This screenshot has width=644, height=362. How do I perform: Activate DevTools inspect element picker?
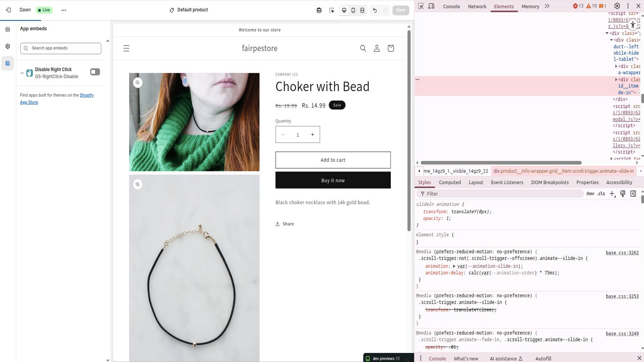click(x=421, y=6)
